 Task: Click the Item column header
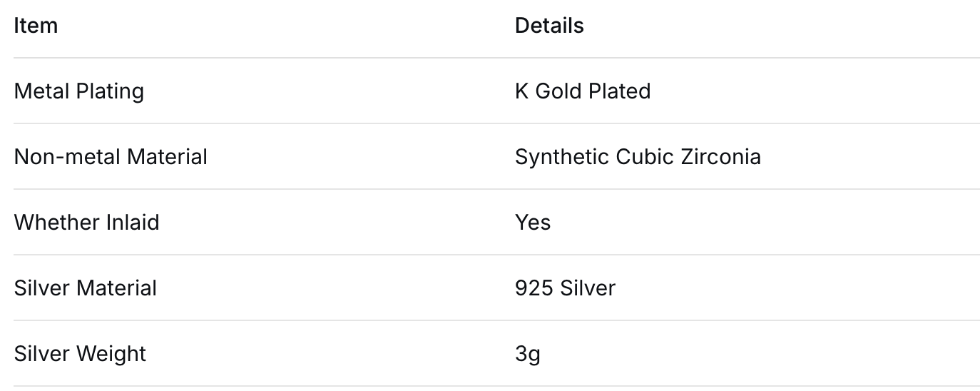[36, 26]
